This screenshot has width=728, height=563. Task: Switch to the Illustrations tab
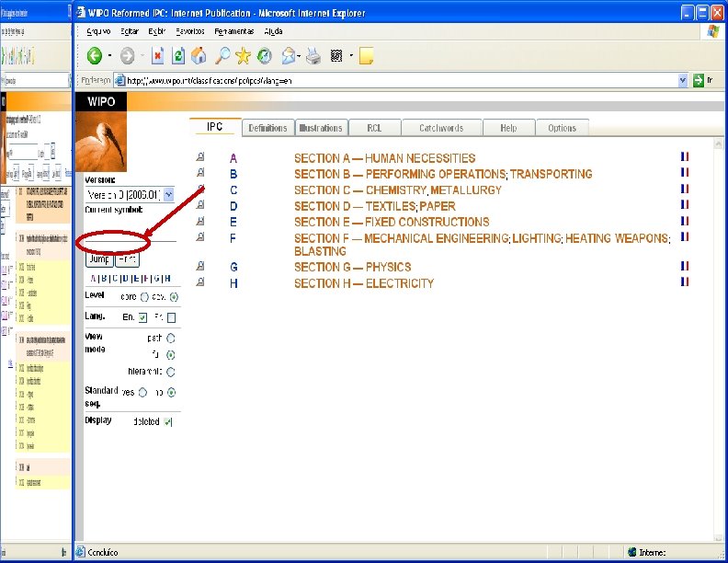[321, 128]
